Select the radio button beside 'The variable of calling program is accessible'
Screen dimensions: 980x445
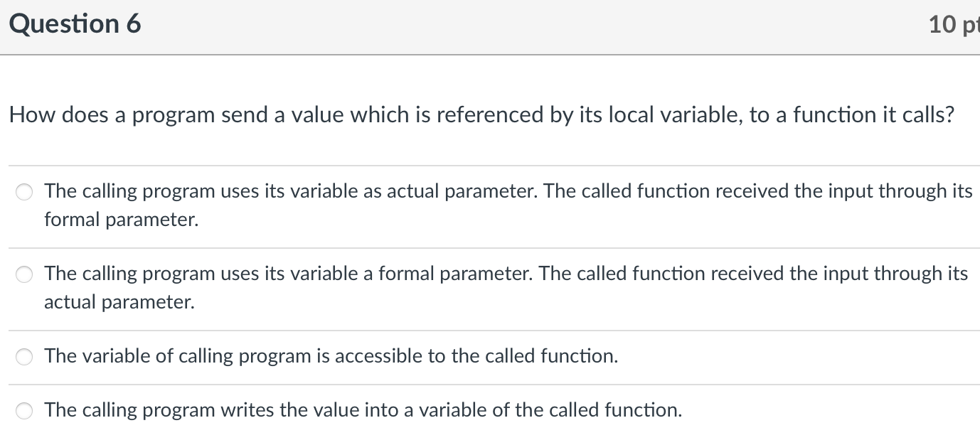pyautogui.click(x=23, y=356)
